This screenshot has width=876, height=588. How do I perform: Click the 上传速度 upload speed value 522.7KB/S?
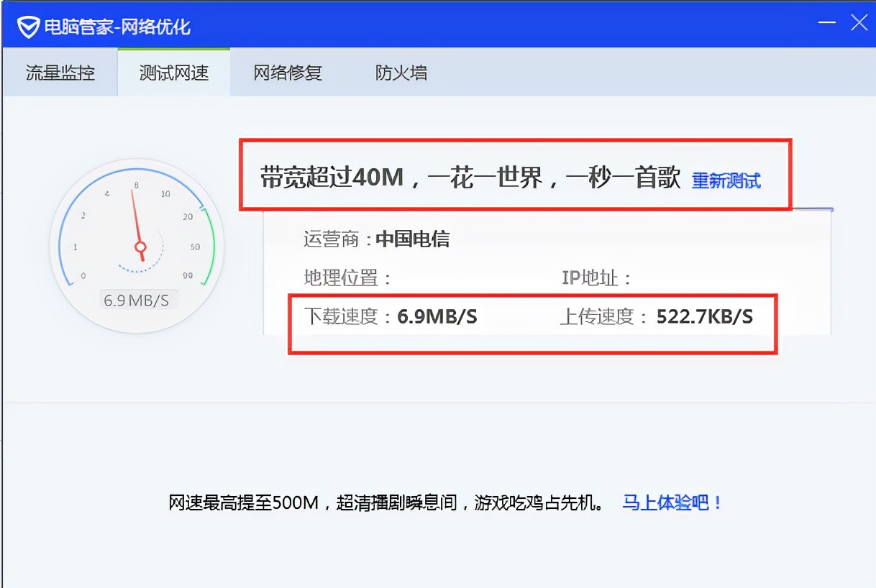[x=705, y=315]
